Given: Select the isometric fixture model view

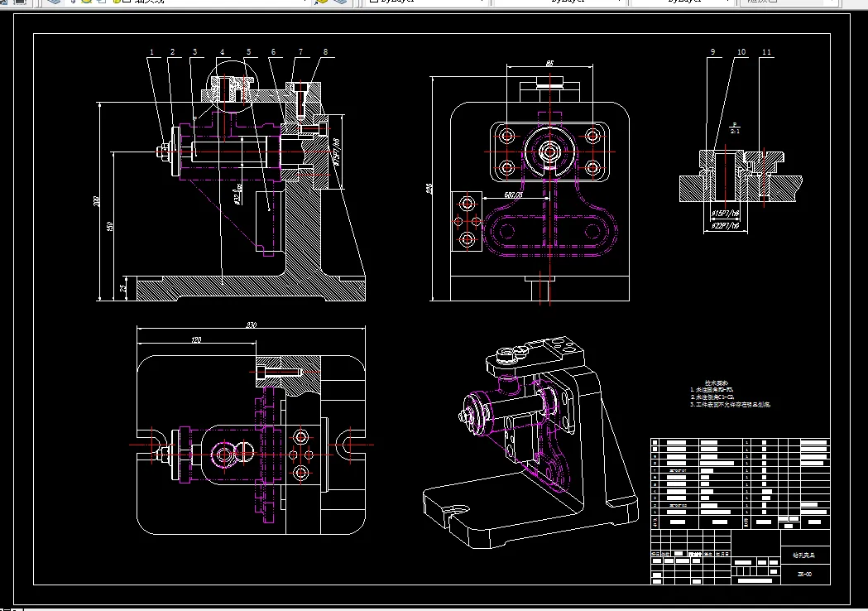Looking at the screenshot, I should pos(530,441).
